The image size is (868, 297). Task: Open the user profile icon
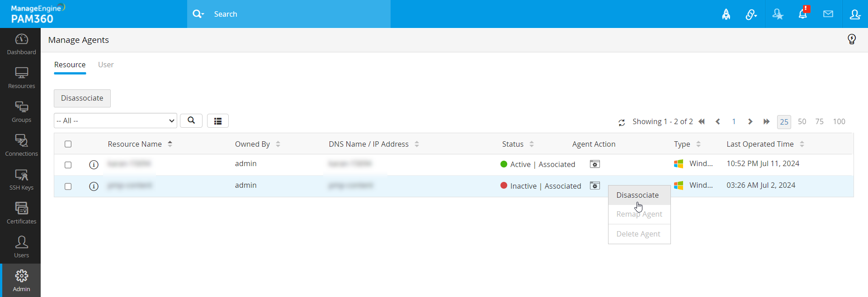tap(855, 14)
